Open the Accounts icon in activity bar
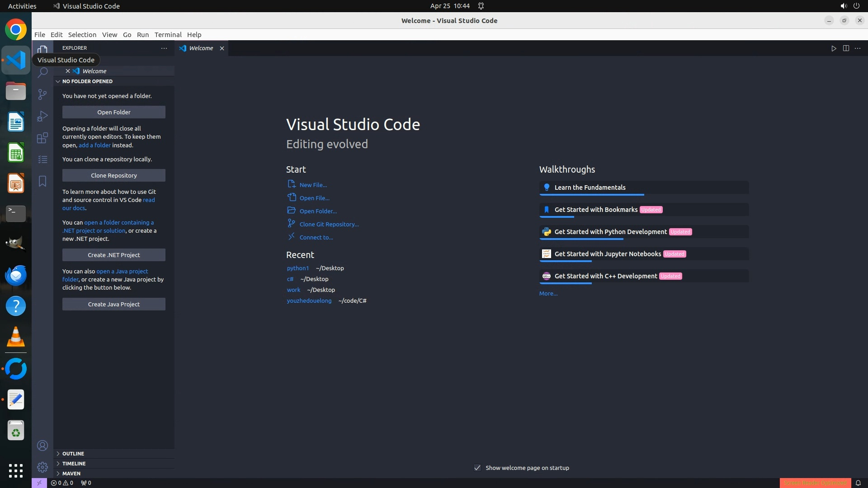This screenshot has height=488, width=868. tap(42, 446)
